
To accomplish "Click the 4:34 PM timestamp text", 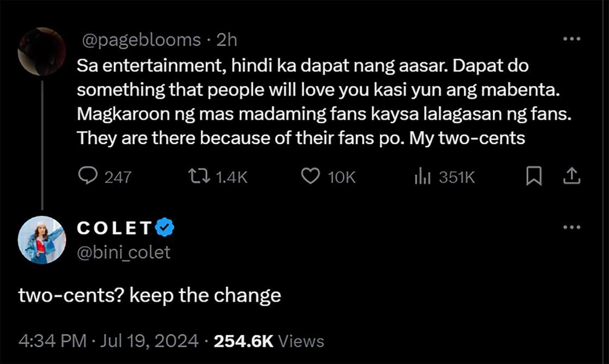I will (52, 340).
